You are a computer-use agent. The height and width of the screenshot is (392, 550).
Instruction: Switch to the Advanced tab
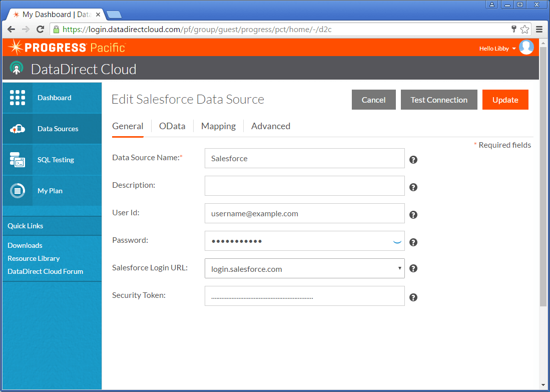click(x=270, y=126)
